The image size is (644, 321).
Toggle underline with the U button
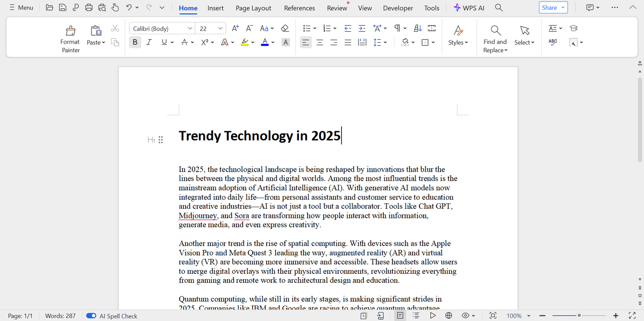(164, 42)
